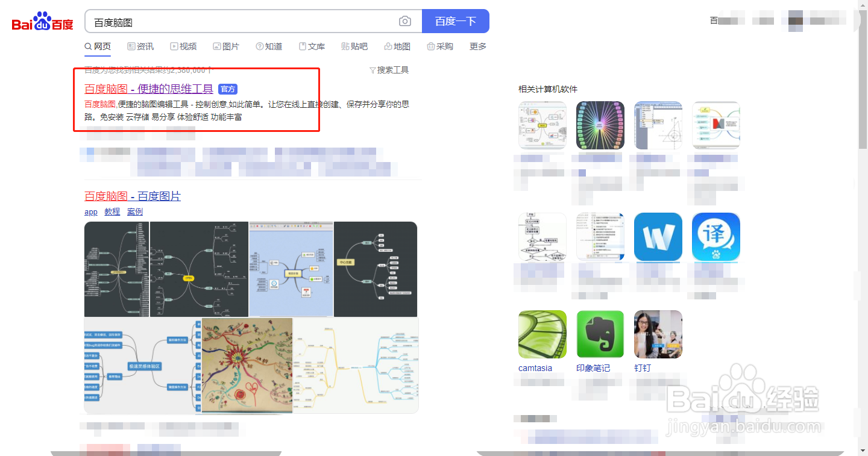Open the red N mind map software icon
The image size is (868, 456).
click(716, 125)
